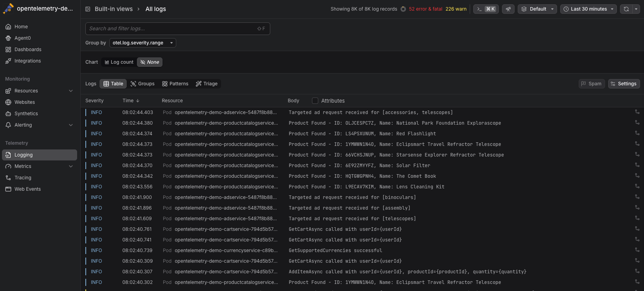The image size is (644, 291).
Task: Click the Settings button
Action: (624, 84)
